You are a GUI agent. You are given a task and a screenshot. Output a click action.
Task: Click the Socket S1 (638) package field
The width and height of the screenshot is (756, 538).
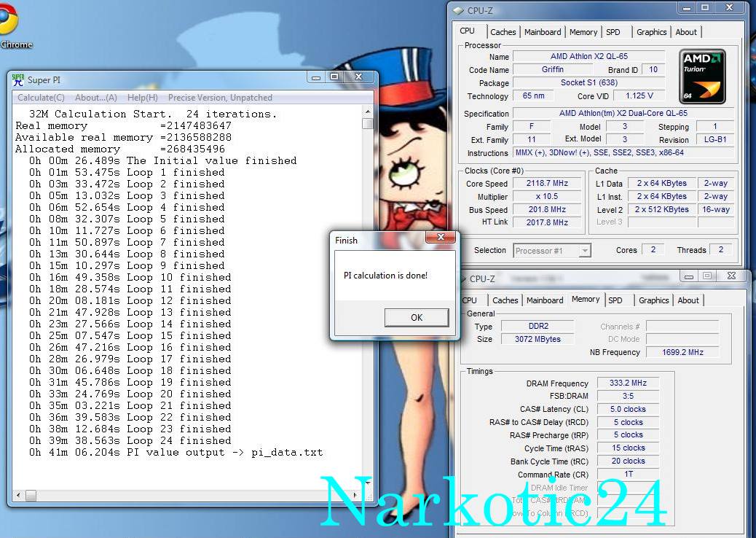pos(588,82)
